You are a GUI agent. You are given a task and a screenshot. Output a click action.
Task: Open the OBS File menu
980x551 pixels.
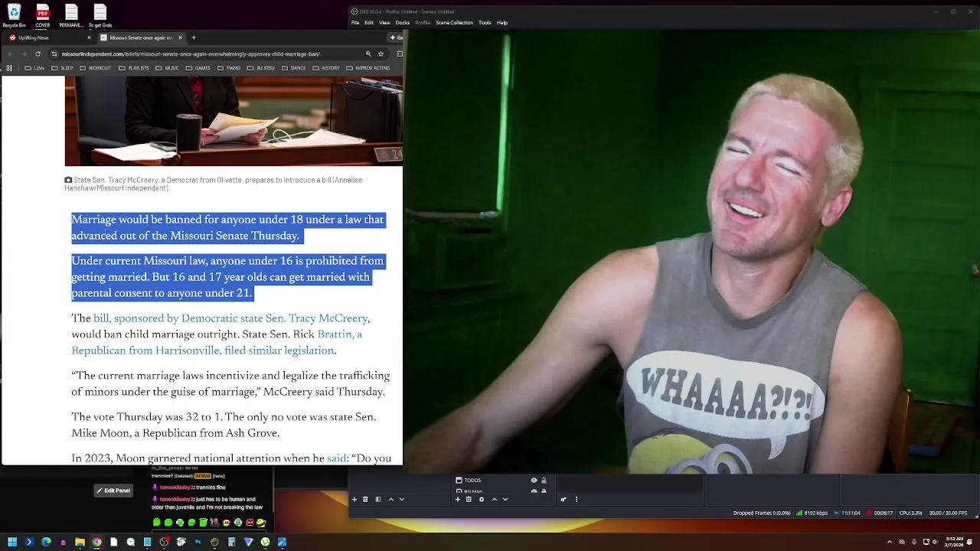click(355, 23)
